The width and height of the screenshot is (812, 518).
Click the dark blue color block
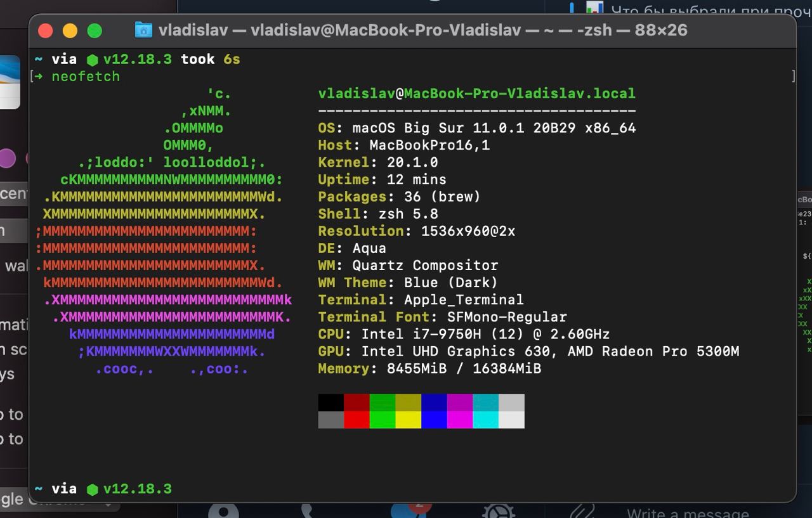[435, 403]
